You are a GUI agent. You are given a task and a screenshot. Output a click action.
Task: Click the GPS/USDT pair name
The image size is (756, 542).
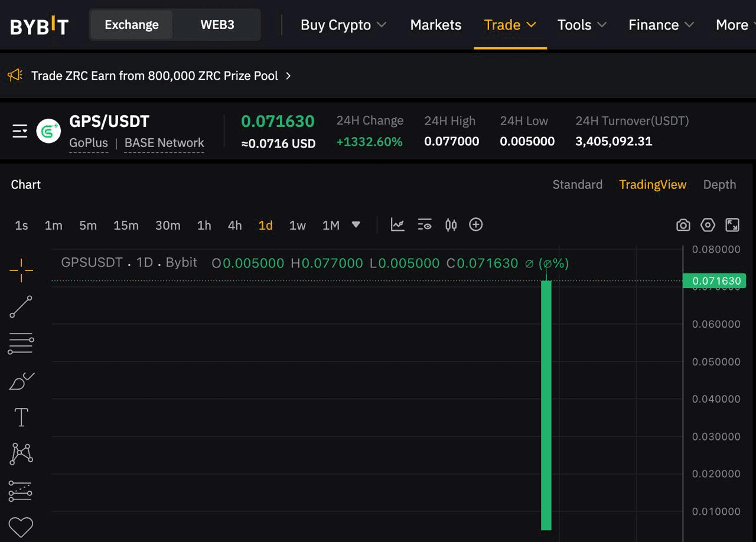[x=109, y=122]
